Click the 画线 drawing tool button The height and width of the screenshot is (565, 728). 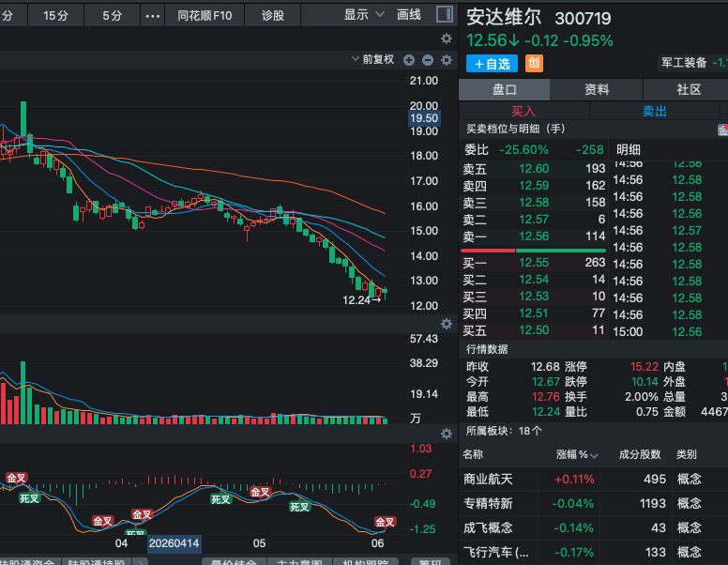(409, 15)
